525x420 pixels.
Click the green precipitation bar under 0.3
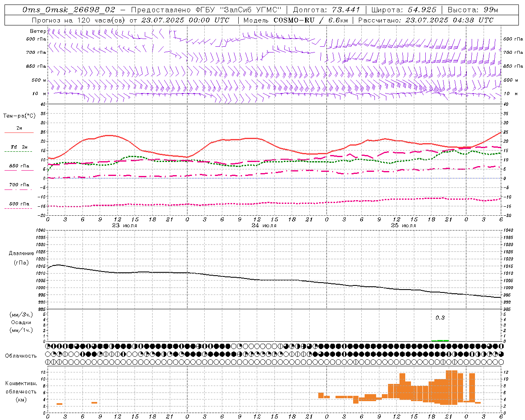click(x=440, y=340)
